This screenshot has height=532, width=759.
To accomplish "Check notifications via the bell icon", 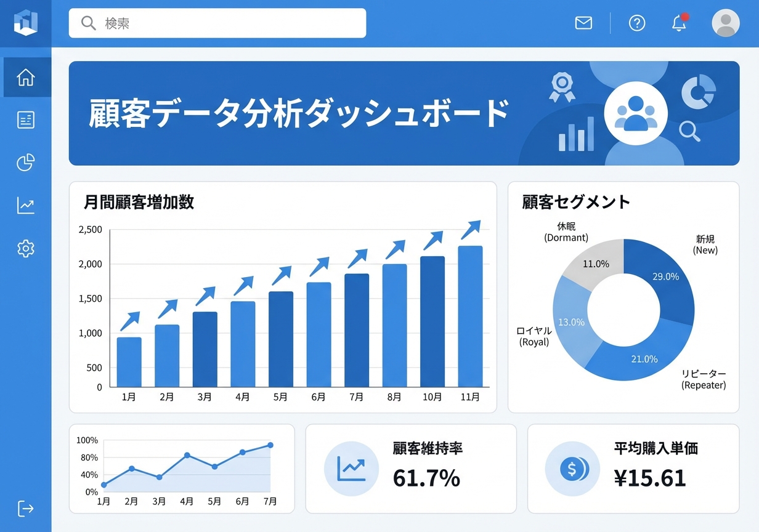I will tap(678, 23).
